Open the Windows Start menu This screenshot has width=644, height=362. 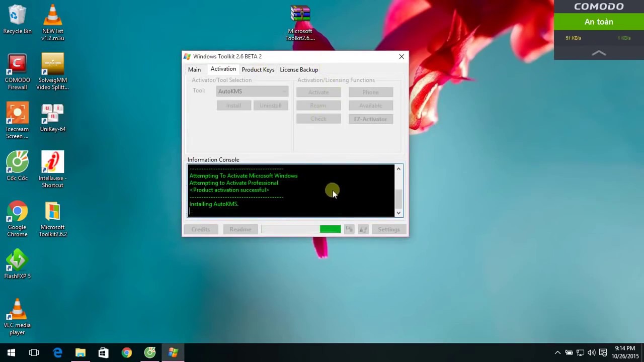coord(11,353)
